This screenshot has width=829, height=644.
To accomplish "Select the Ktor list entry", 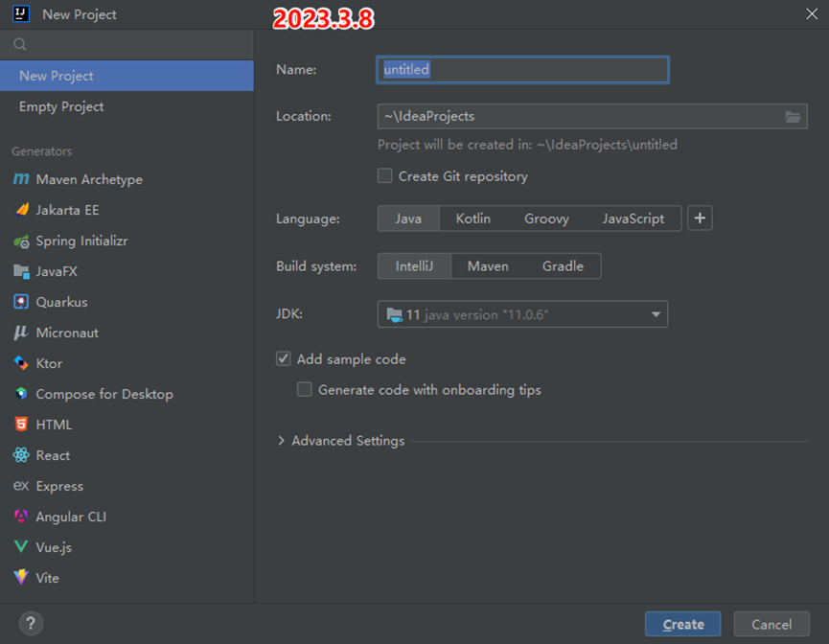I will 127,363.
